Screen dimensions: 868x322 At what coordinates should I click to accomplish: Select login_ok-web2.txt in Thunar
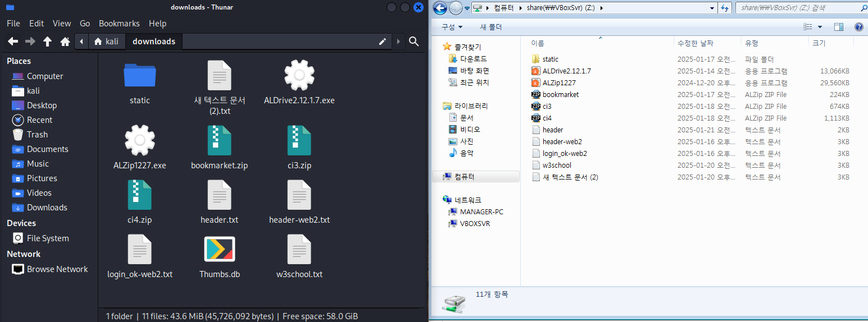click(140, 256)
